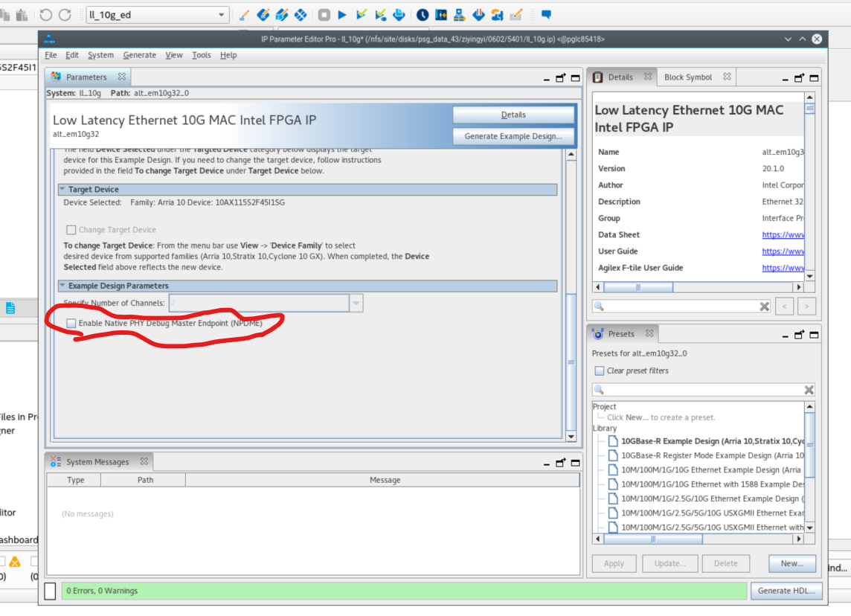This screenshot has height=616, width=851.
Task: Tick the Change Target Device checkbox
Action: click(71, 230)
